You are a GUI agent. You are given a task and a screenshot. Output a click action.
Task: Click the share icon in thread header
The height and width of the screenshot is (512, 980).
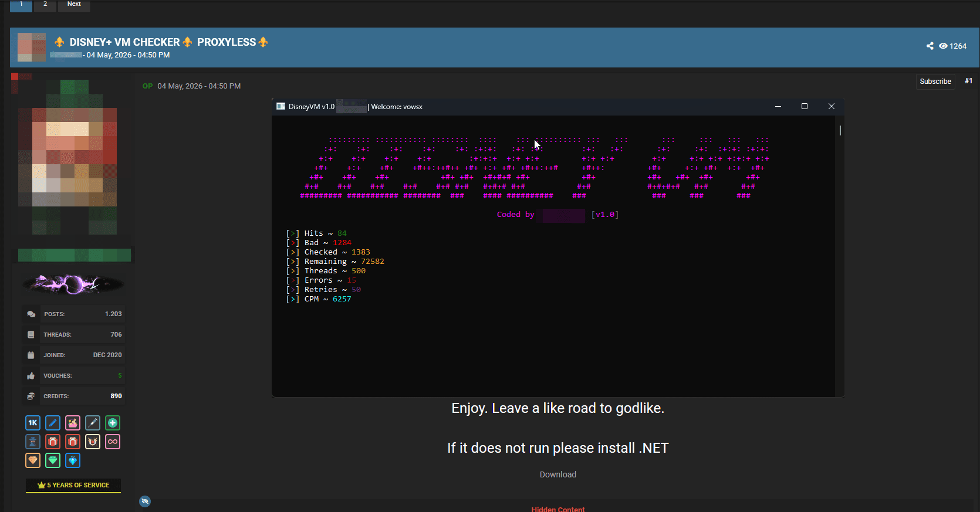pyautogui.click(x=930, y=46)
